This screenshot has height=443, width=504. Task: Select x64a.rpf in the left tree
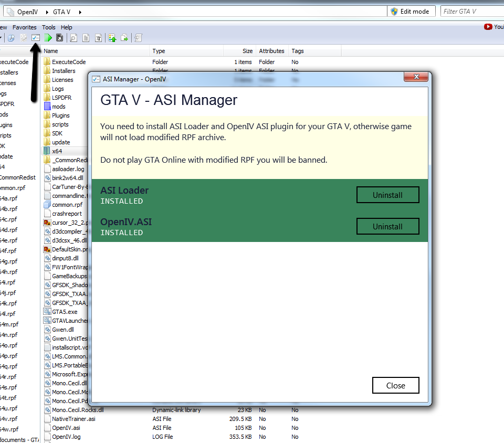point(9,198)
